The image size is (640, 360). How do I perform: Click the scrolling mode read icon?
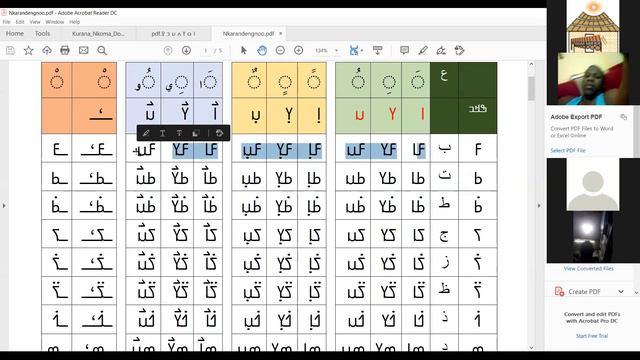(x=378, y=51)
